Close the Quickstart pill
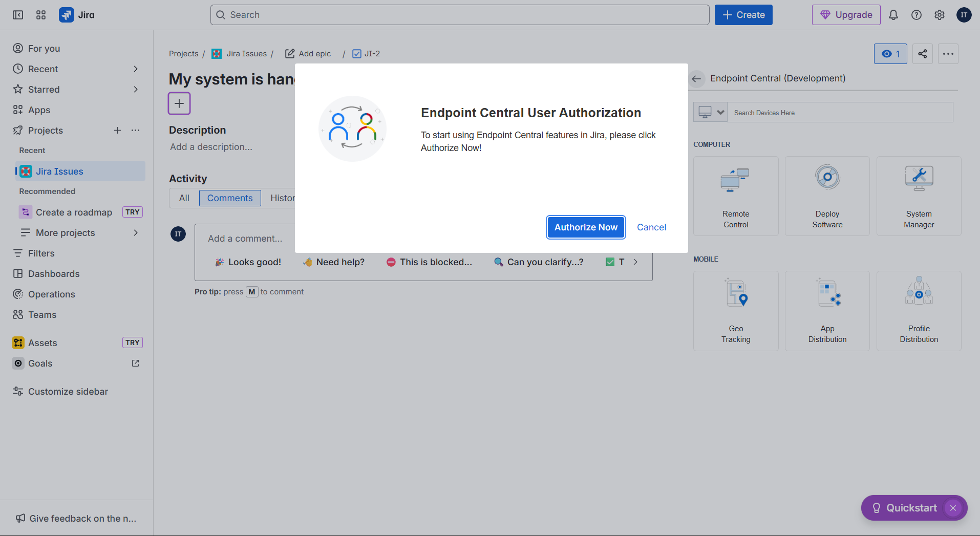Image resolution: width=980 pixels, height=536 pixels. point(953,508)
